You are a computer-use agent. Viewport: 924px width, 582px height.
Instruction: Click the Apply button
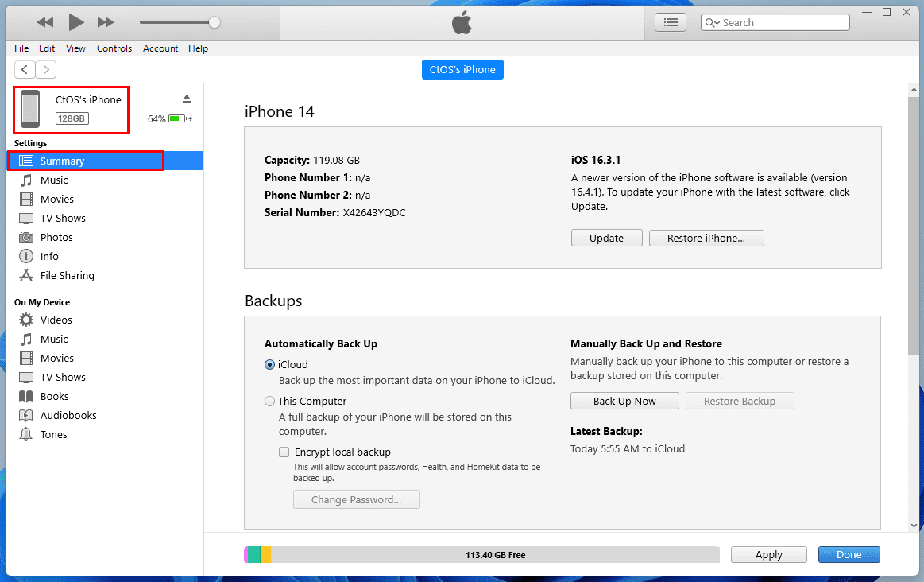click(769, 554)
